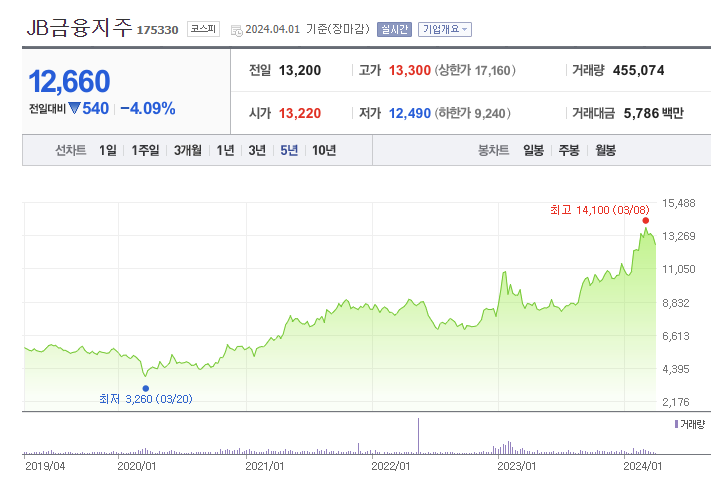Click the 선차트 label
Viewport: 711px width, 483px height.
tap(71, 150)
